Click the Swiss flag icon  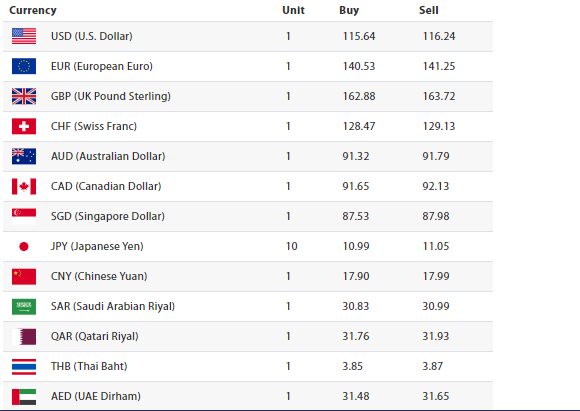point(24,126)
